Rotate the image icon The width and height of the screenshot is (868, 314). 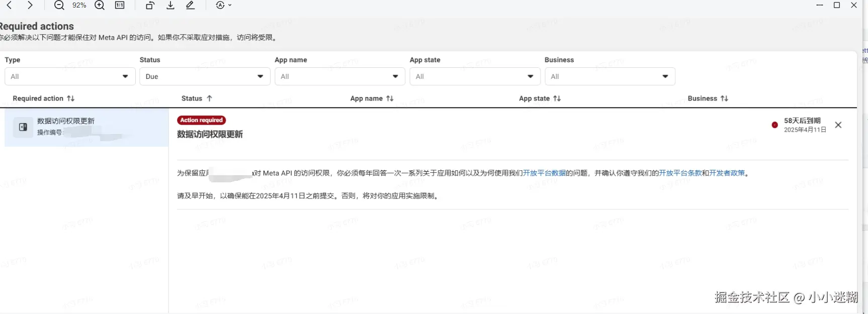150,5
